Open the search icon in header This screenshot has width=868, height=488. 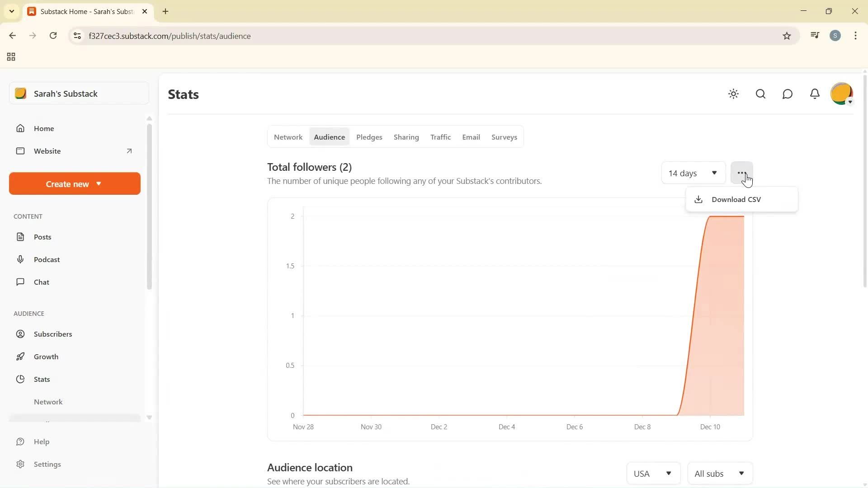click(x=760, y=94)
